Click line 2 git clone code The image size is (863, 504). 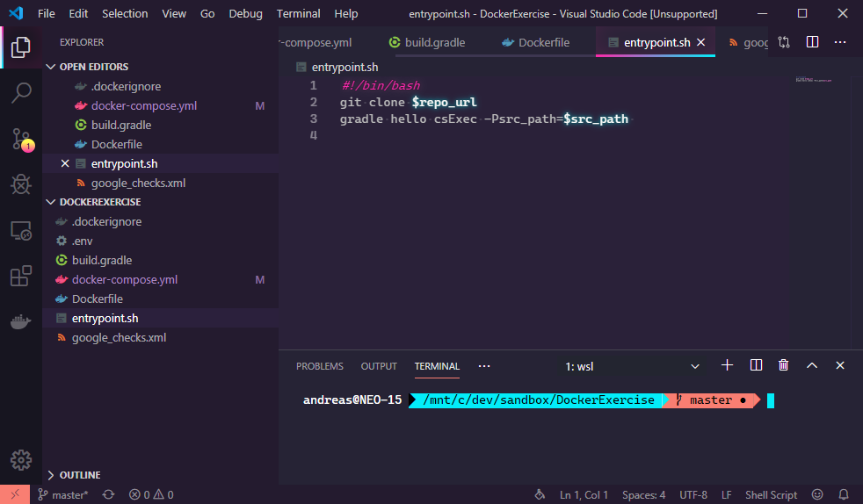tap(409, 102)
